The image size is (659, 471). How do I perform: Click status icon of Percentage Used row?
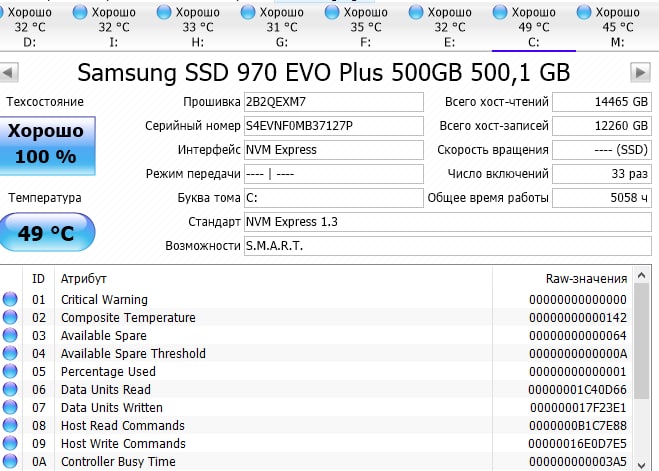click(x=10, y=372)
